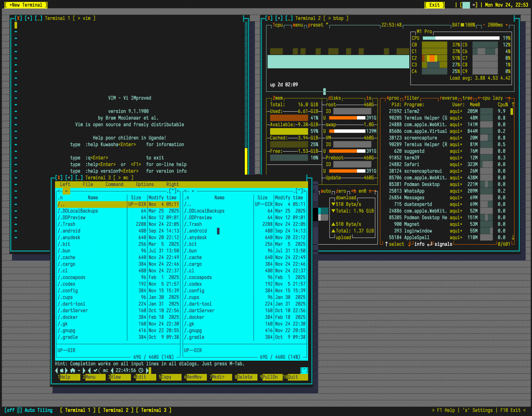Click the clock icon after 22:49:56

coord(141,370)
